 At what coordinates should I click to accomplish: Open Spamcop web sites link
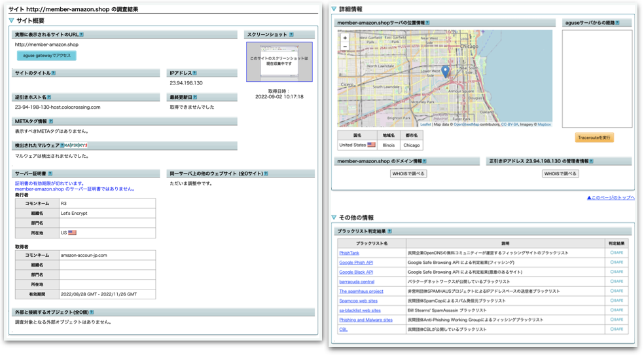point(358,301)
